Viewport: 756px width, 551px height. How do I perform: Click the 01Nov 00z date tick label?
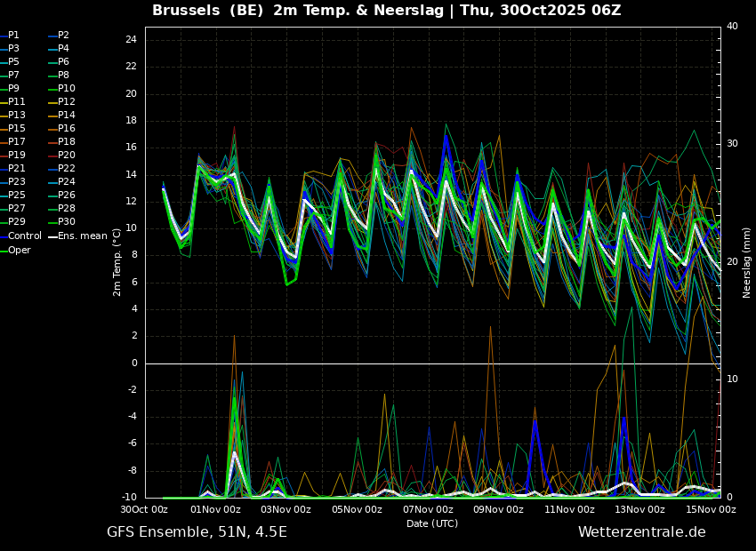coord(216,509)
